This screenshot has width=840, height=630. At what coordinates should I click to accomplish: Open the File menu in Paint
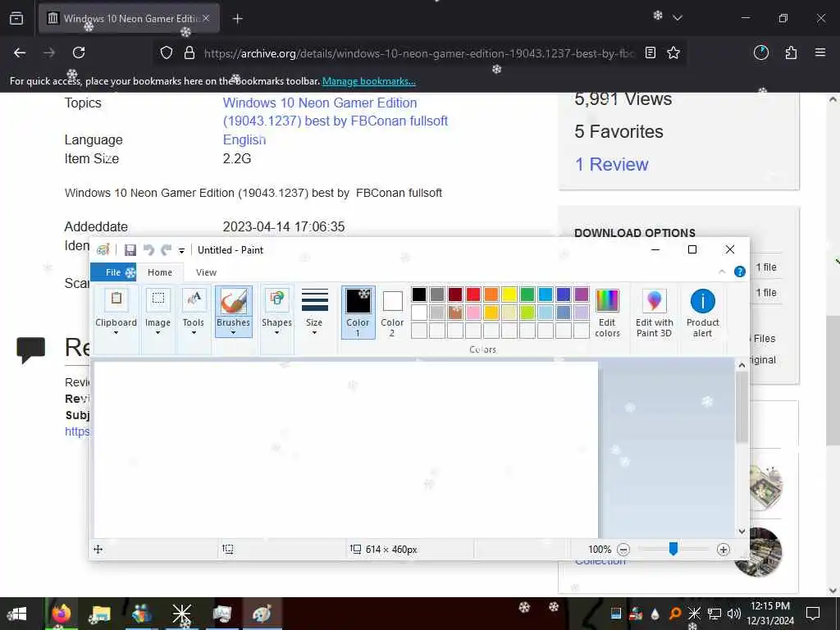(113, 272)
